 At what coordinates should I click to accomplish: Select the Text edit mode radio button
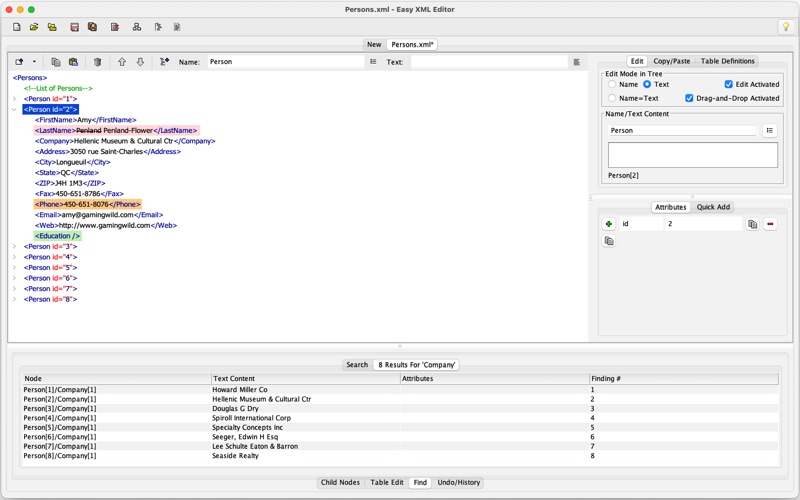click(647, 84)
